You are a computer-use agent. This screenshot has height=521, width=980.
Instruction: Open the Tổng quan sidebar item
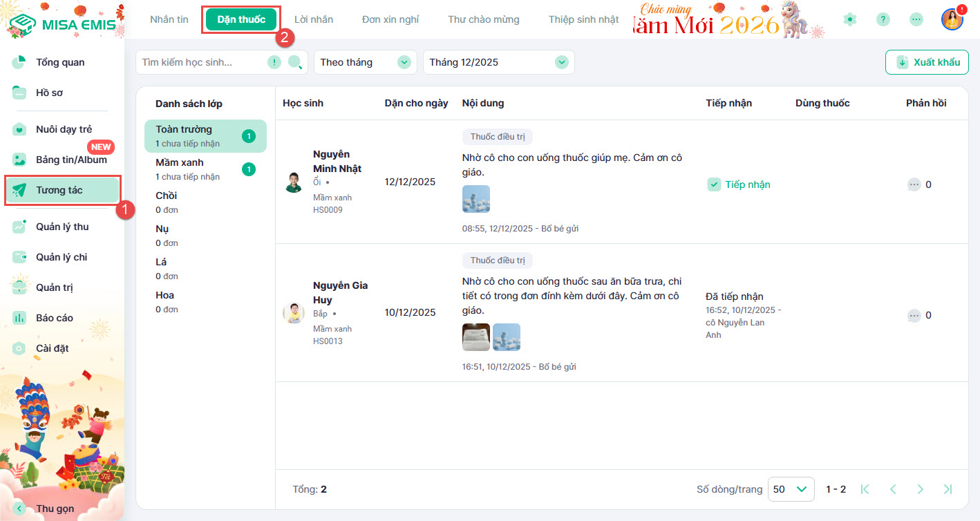60,62
